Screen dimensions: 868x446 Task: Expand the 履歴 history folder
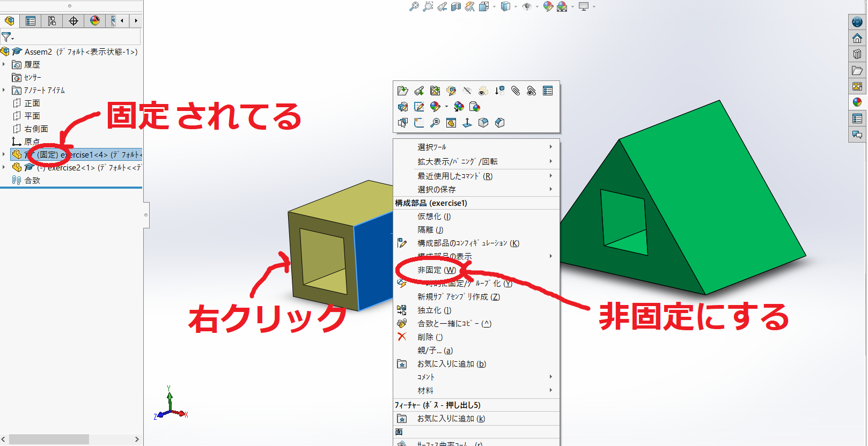pos(4,64)
